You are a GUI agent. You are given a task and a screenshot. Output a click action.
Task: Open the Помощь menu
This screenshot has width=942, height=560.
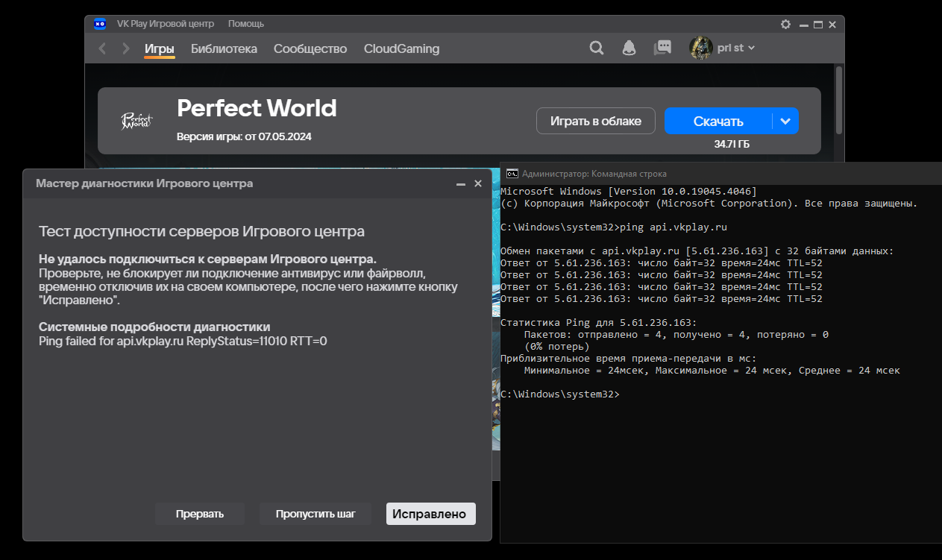[245, 24]
